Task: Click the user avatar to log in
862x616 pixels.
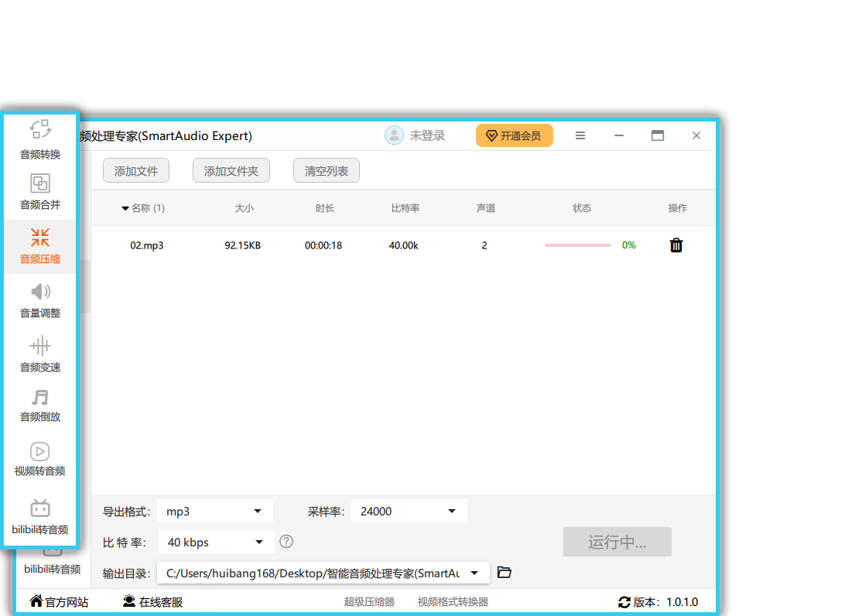Action: pyautogui.click(x=394, y=135)
